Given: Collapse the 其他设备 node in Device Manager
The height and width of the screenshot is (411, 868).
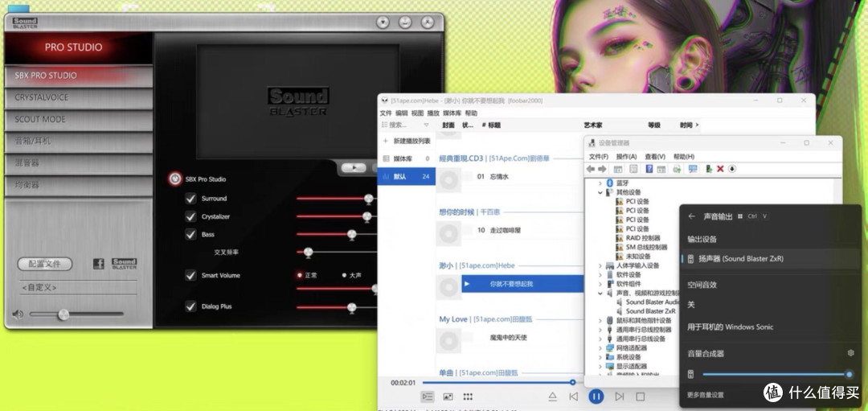Looking at the screenshot, I should [600, 192].
